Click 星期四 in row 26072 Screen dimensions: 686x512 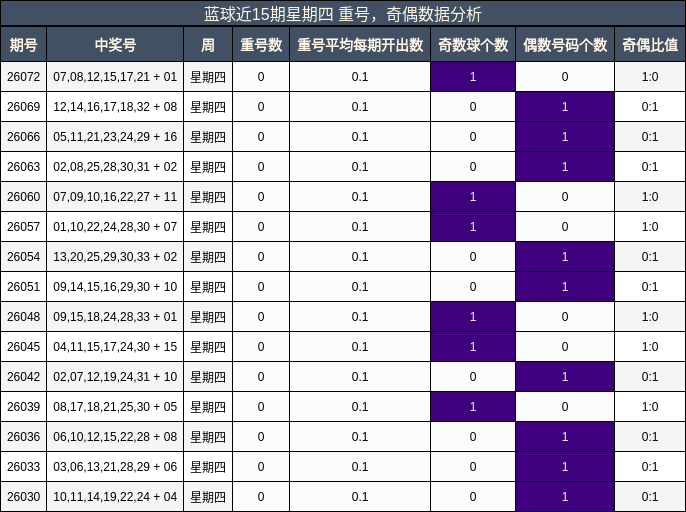(208, 77)
